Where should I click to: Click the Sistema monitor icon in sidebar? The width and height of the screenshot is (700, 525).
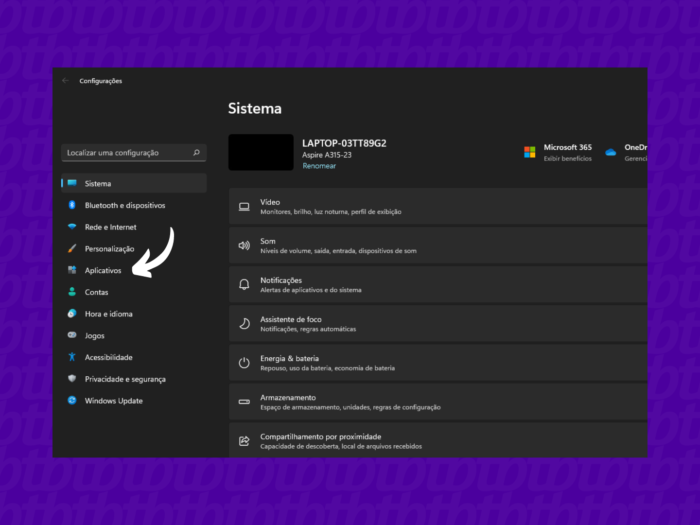click(x=72, y=183)
